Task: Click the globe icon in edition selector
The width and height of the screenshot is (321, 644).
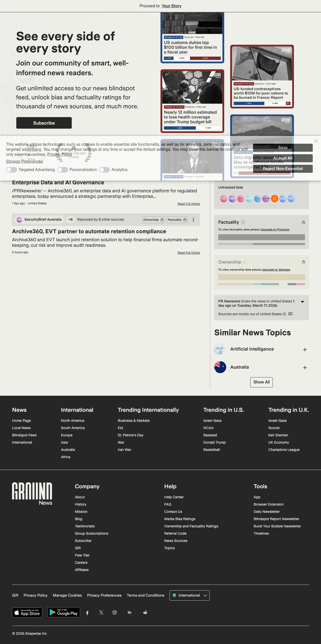Action: coord(174,595)
